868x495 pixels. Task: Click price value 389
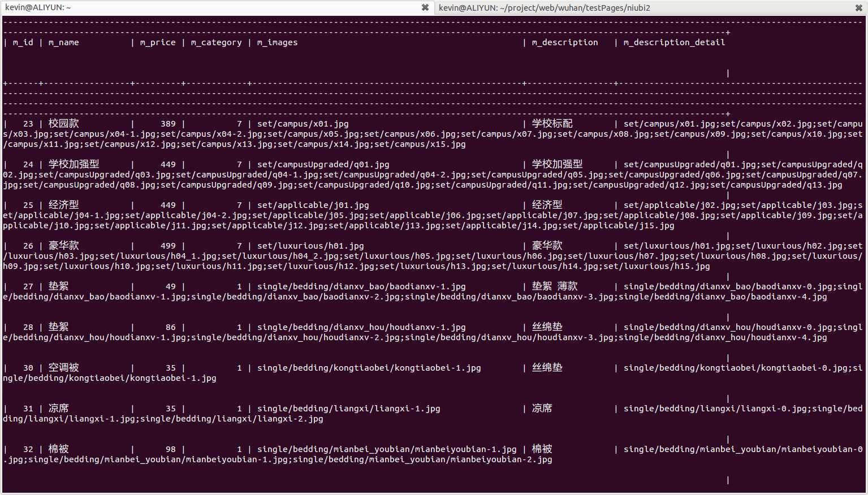coord(168,124)
